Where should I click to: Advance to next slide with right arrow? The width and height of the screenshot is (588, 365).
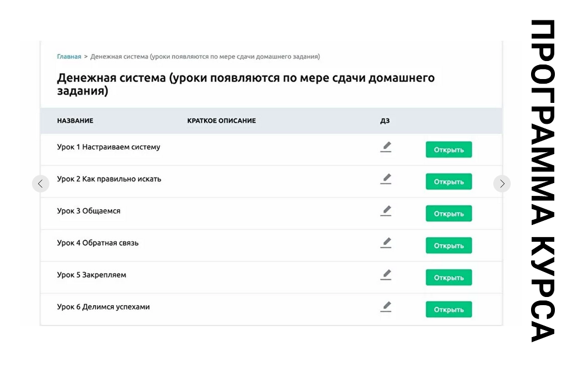502,184
